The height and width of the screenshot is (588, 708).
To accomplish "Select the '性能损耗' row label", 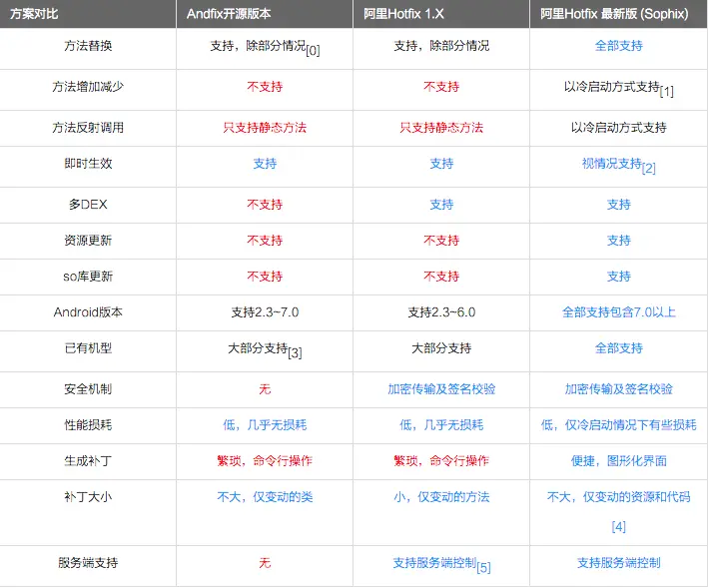I will 88,424.
